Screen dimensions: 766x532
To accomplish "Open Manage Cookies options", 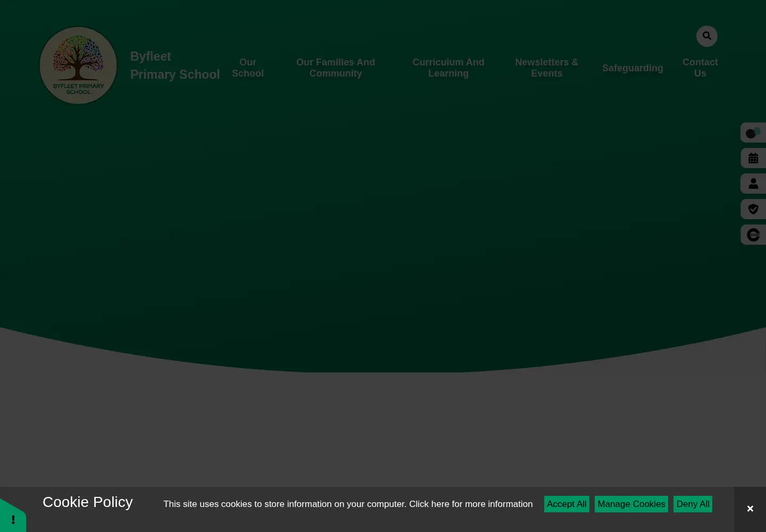I will click(631, 504).
